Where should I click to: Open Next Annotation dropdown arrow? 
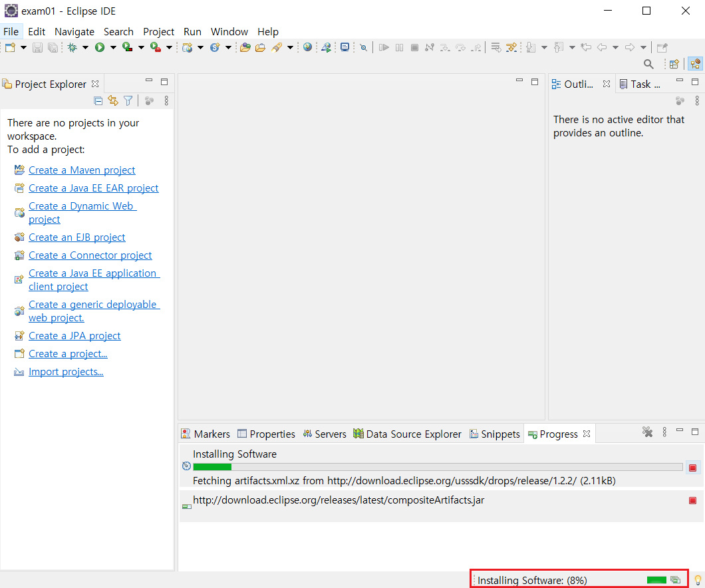click(544, 48)
